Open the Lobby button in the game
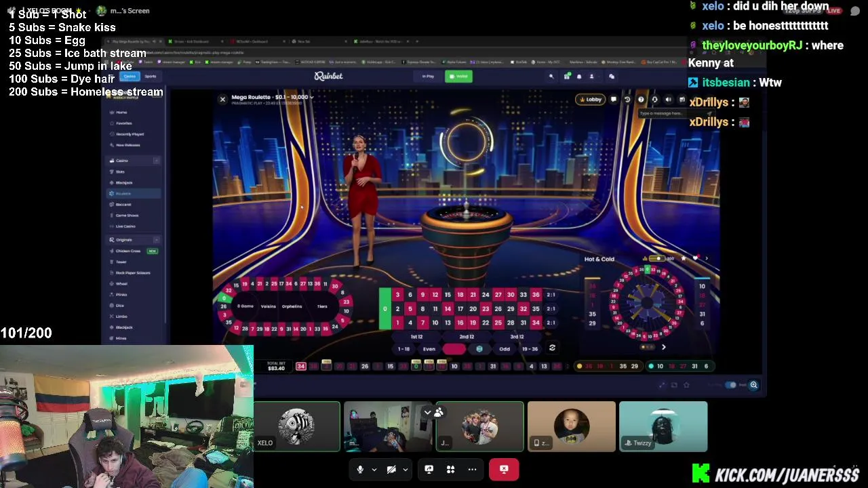The width and height of the screenshot is (868, 488). point(590,100)
